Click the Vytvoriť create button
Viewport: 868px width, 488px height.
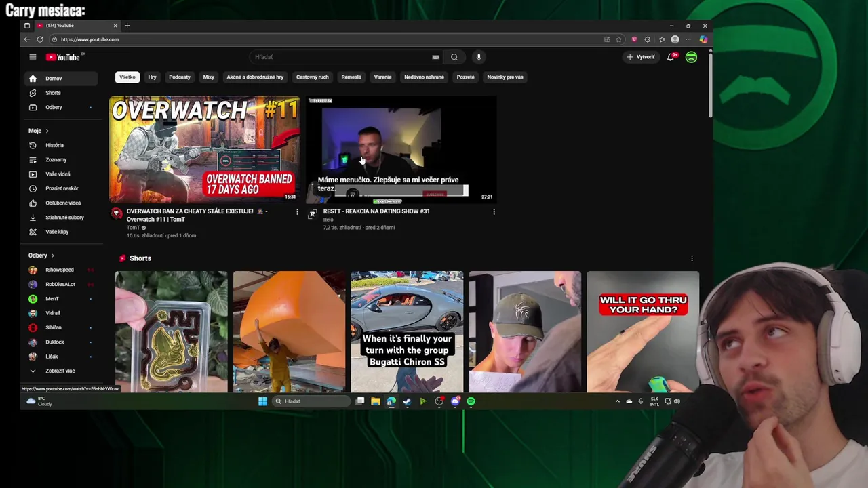pyautogui.click(x=641, y=57)
